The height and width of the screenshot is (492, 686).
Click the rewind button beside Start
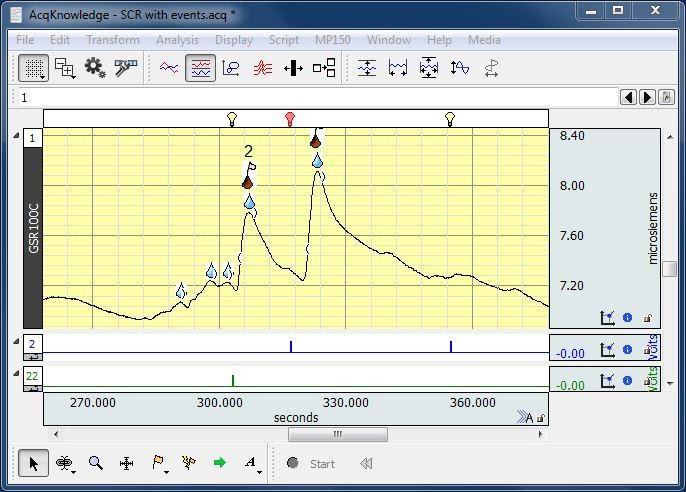click(366, 463)
